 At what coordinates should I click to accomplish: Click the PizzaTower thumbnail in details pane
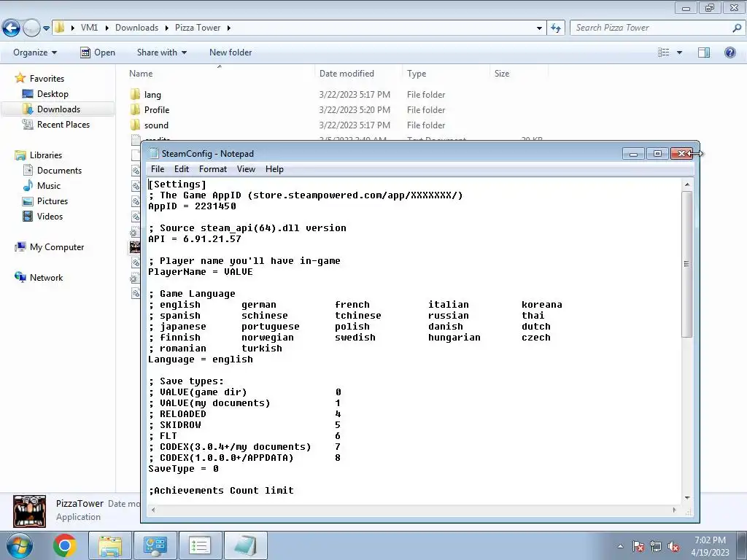pos(29,511)
